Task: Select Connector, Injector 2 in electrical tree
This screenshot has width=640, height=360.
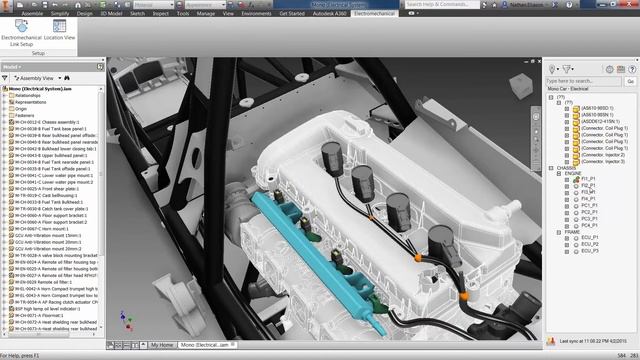Action: coord(603,155)
